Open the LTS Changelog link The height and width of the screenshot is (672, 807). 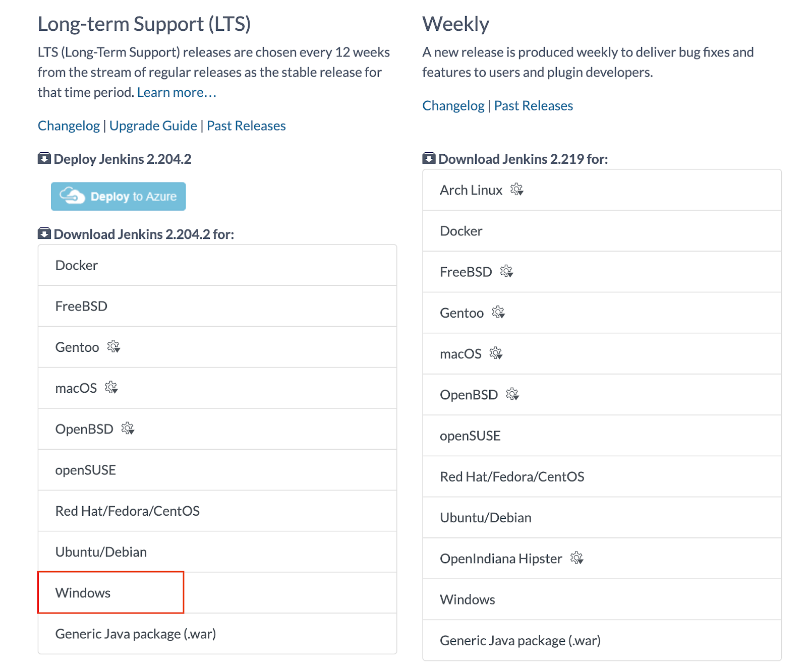(x=69, y=126)
